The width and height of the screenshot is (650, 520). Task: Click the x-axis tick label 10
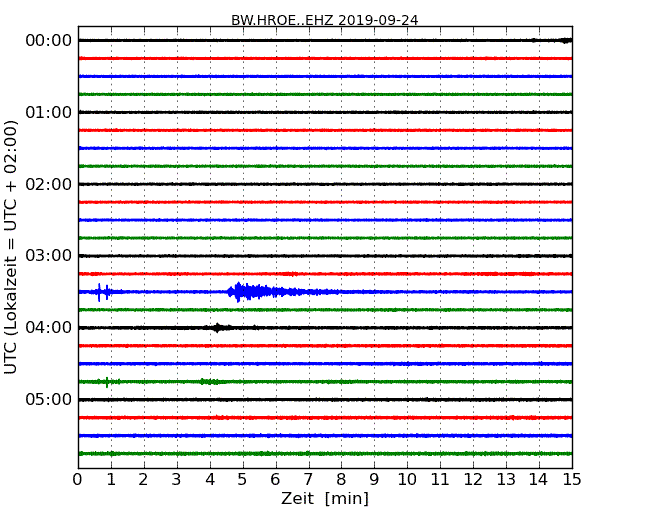pos(407,480)
